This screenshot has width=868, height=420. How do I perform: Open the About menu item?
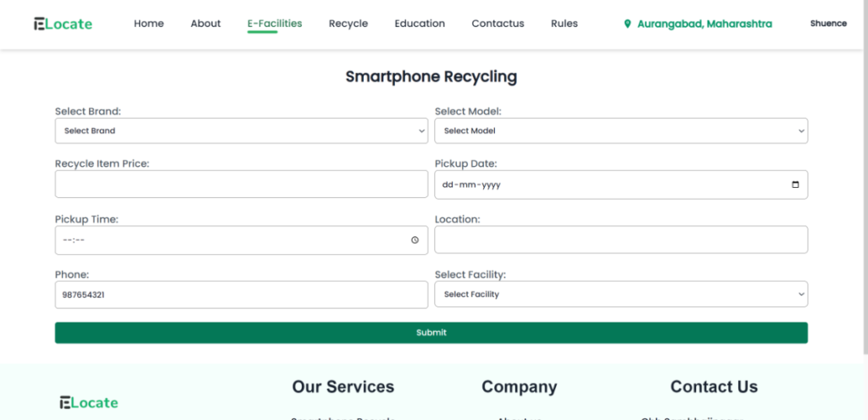tap(206, 24)
